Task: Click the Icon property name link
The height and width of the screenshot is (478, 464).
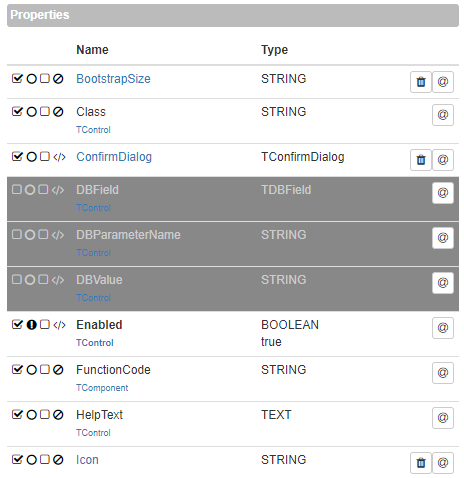Action: [87, 460]
